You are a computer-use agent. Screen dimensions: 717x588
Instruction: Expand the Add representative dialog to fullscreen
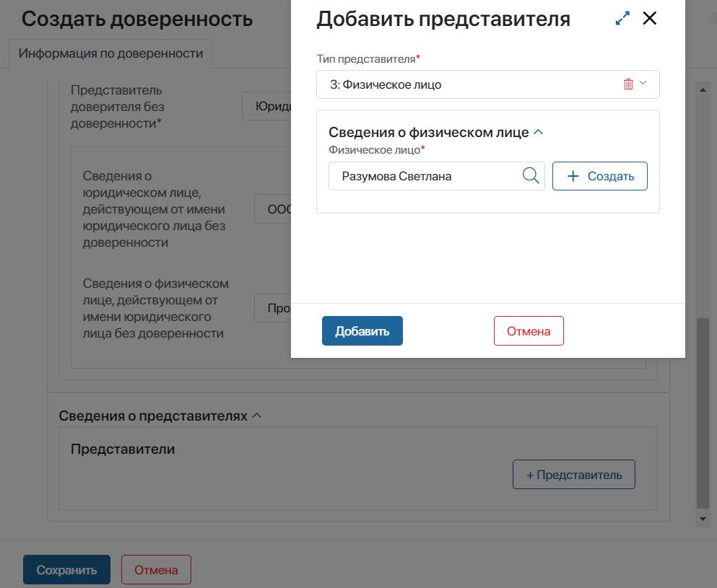622,19
